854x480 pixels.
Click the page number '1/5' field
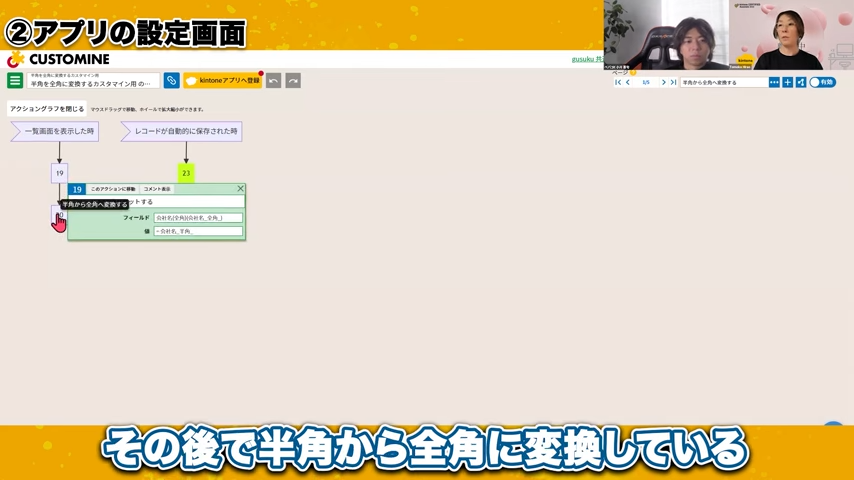[646, 82]
